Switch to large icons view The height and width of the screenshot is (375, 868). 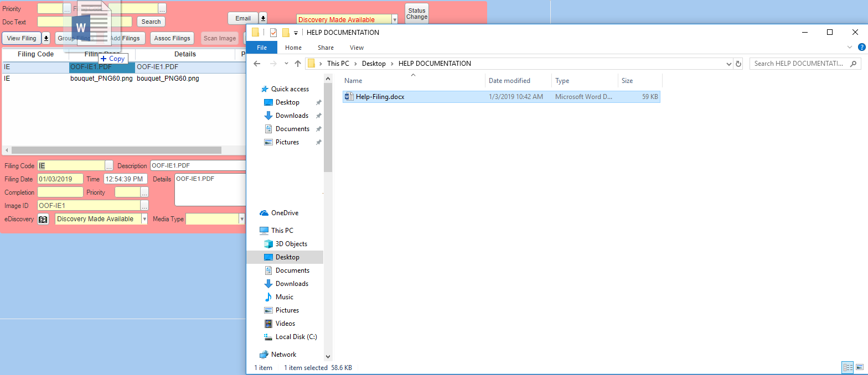tap(860, 367)
